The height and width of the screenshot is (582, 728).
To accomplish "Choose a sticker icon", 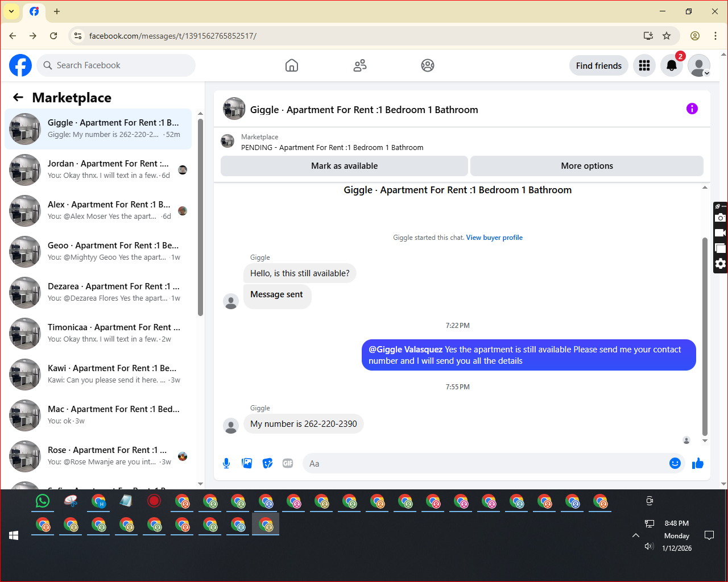I will pos(267,463).
